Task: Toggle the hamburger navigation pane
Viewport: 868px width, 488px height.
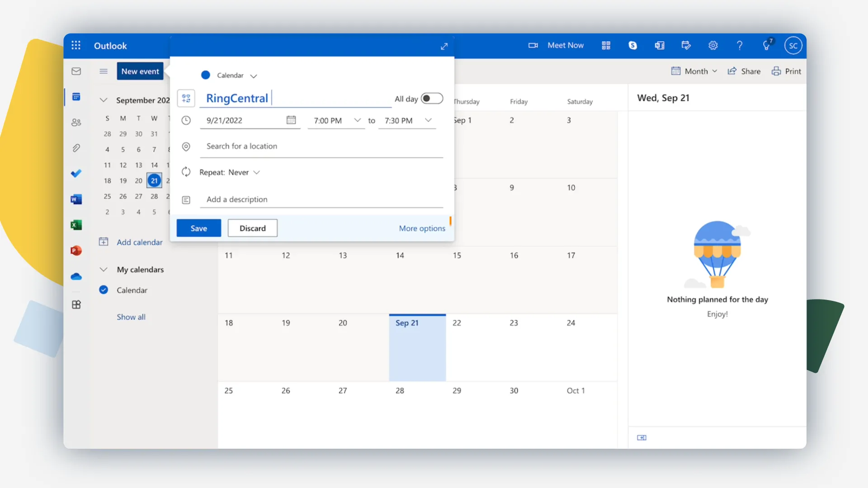Action: [104, 71]
